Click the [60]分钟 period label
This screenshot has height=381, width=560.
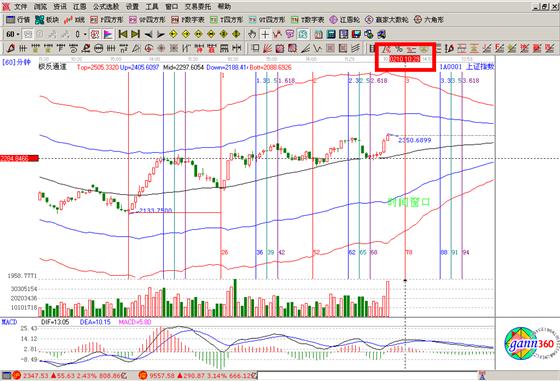[17, 62]
